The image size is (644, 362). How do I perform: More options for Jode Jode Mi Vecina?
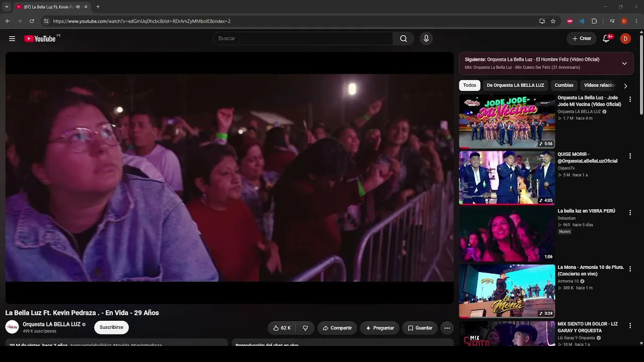(x=630, y=100)
